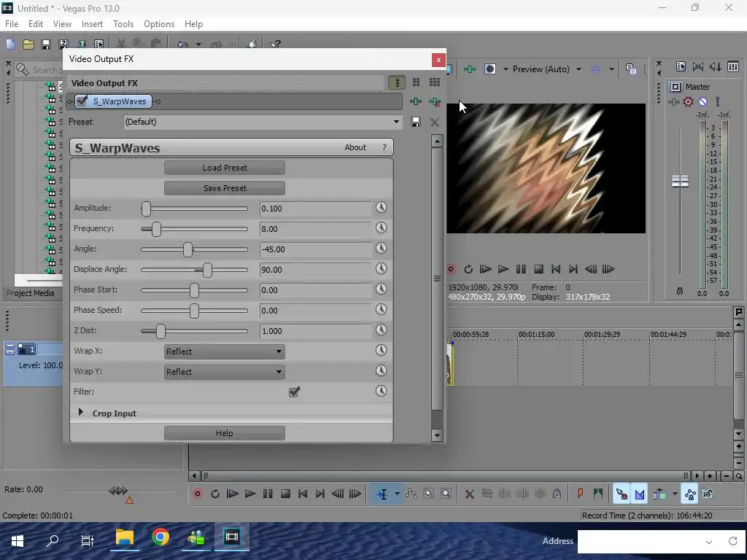Switch to the Project Media tab

pos(30,293)
